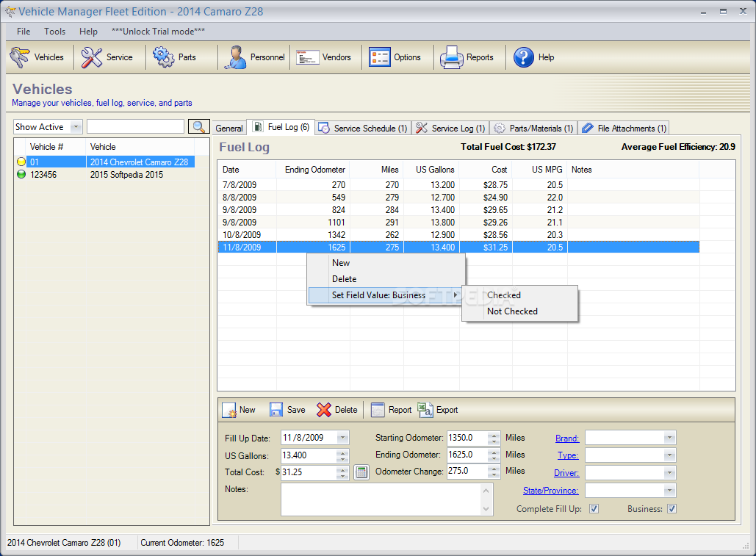Image resolution: width=756 pixels, height=556 pixels.
Task: Click the Ending Odometer spinner arrows
Action: (x=494, y=455)
